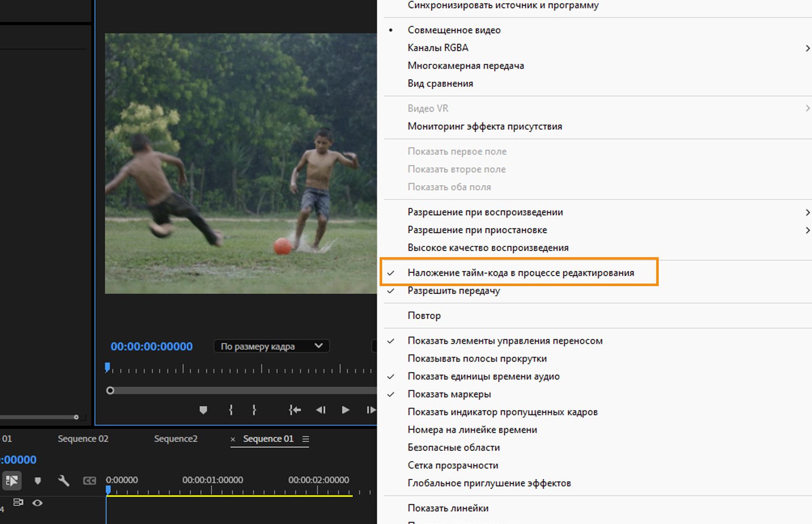This screenshot has height=524, width=812.
Task: Start playback with the Play button
Action: point(346,410)
